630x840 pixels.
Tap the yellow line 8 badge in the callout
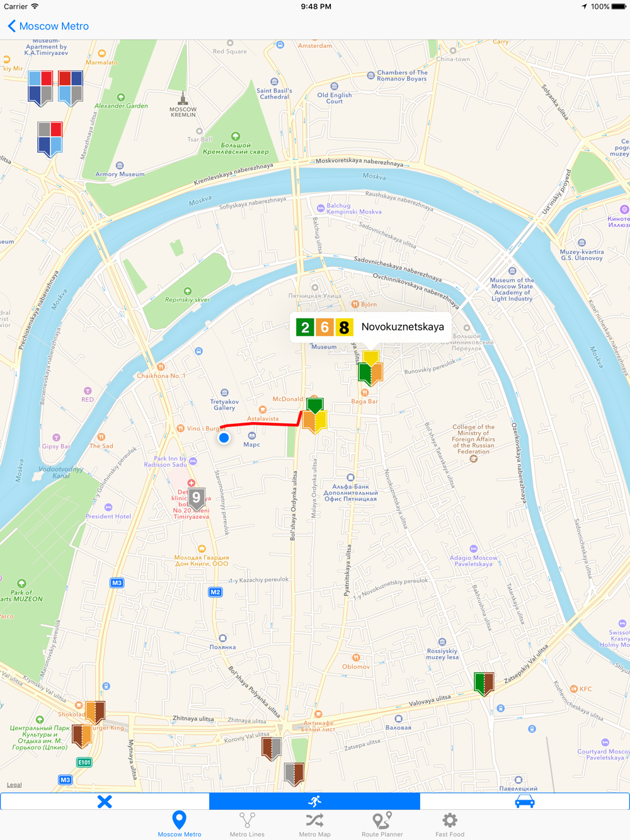click(x=344, y=327)
